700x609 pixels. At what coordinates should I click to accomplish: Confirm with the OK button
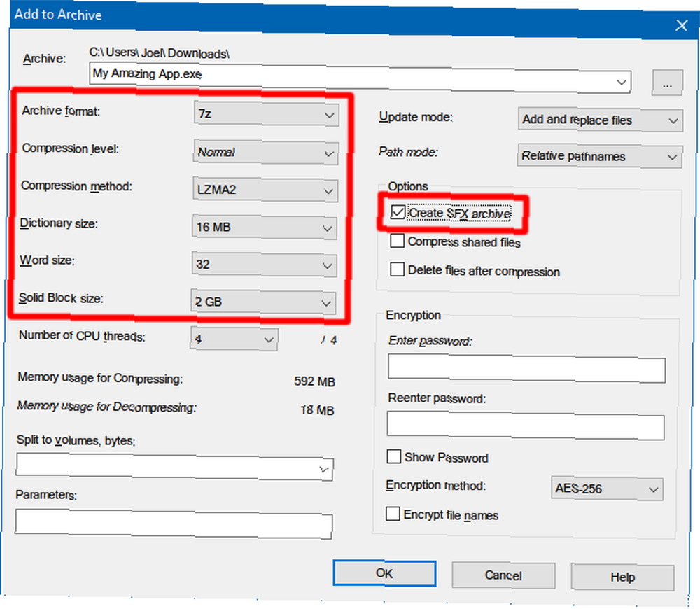tap(384, 573)
